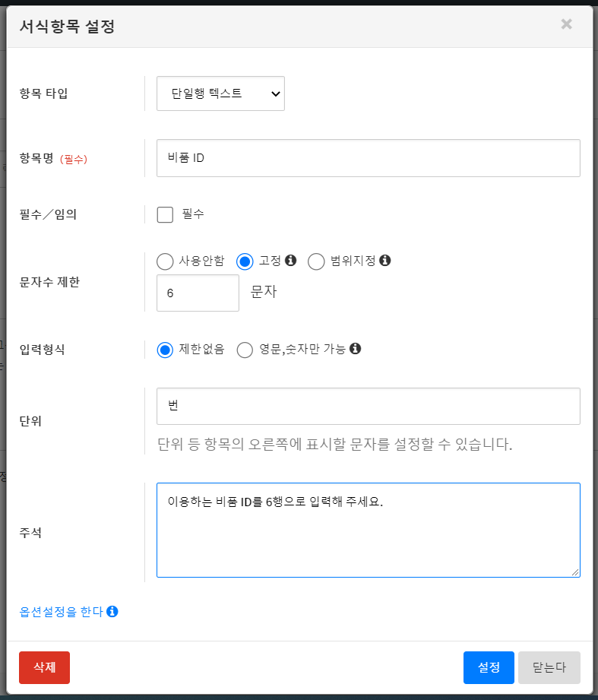Close dialog with the X icon
The width and height of the screenshot is (598, 700).
[x=566, y=24]
